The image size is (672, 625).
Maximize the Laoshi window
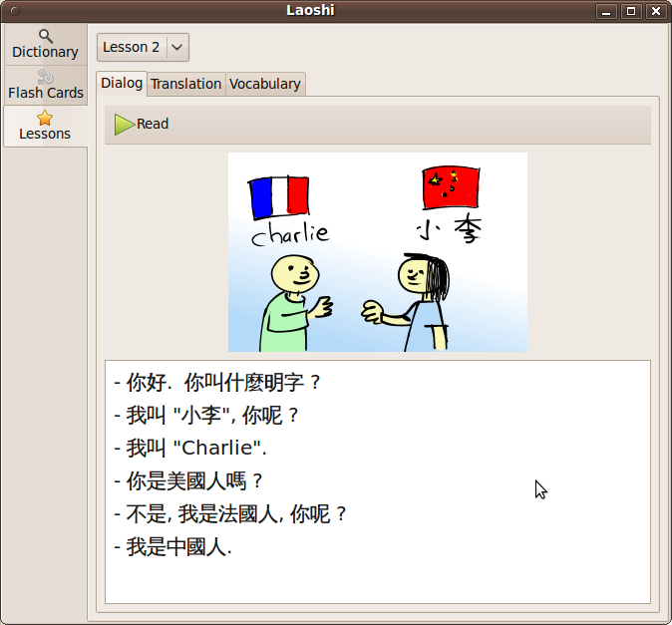(x=631, y=12)
